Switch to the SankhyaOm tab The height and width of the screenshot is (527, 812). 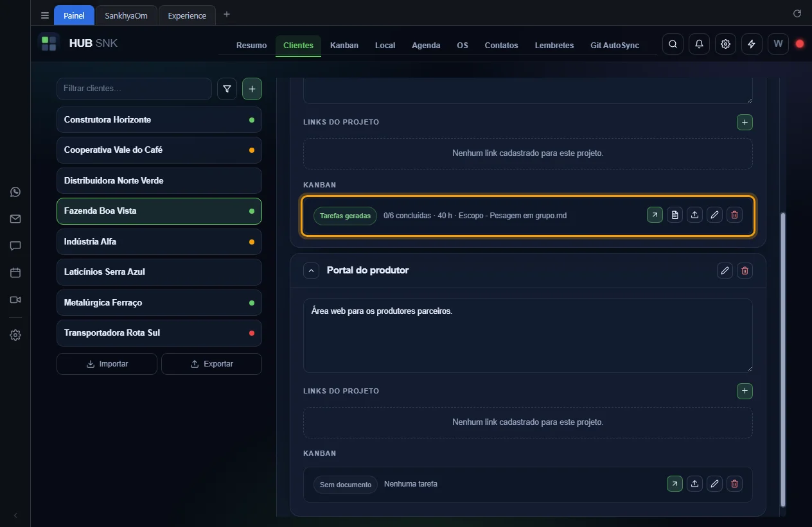tap(126, 15)
